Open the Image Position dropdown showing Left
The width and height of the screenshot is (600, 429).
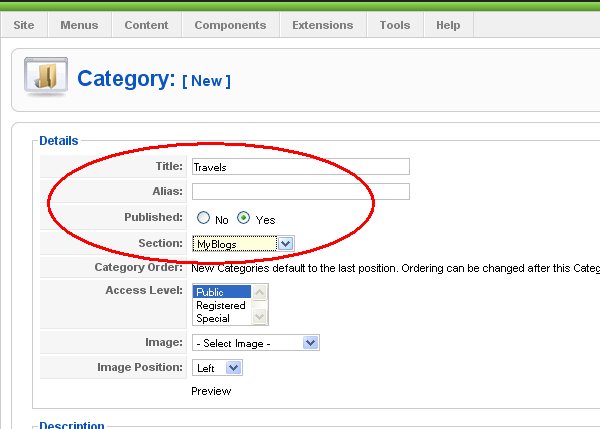[x=217, y=368]
